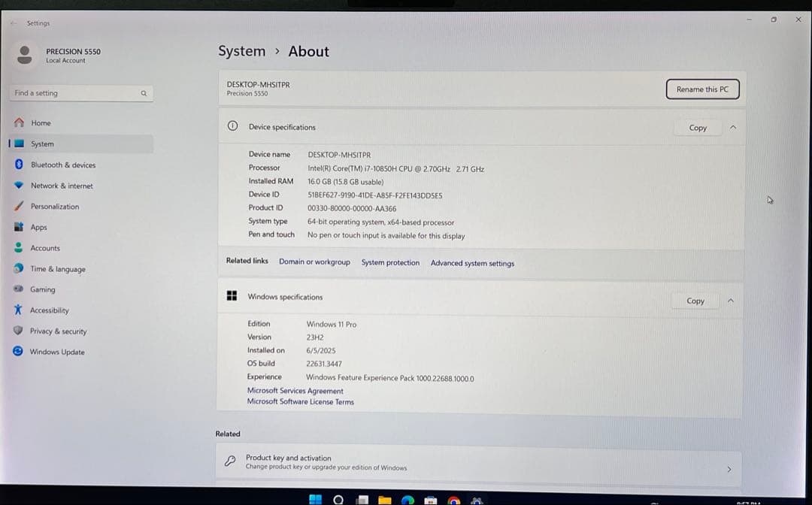812x505 pixels.
Task: Click the Settings gear on the taskbar
Action: click(x=477, y=500)
